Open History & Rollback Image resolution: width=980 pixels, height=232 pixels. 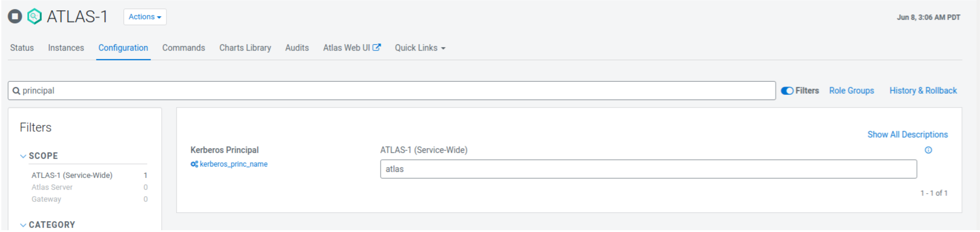(922, 91)
